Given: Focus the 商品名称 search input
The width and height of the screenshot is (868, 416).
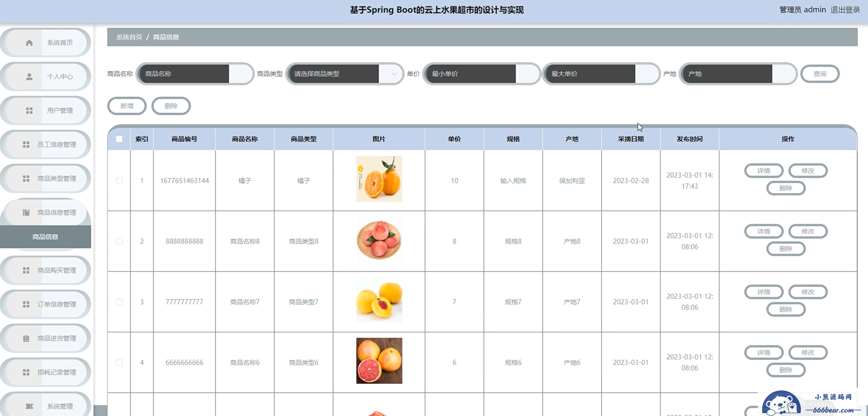Looking at the screenshot, I should [195, 74].
